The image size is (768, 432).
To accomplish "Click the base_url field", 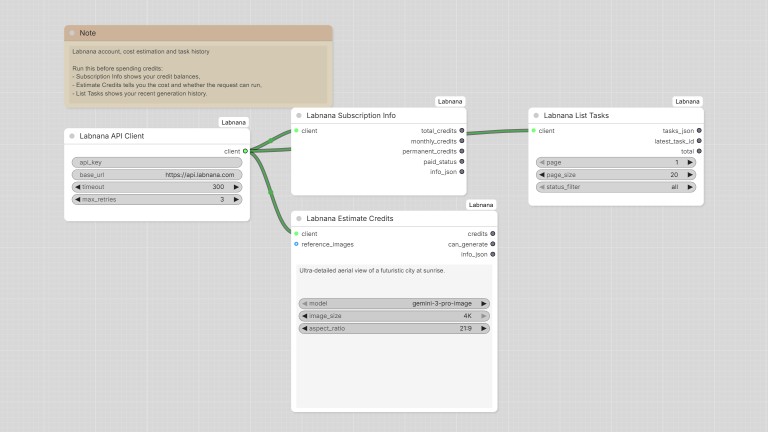I will [157, 175].
